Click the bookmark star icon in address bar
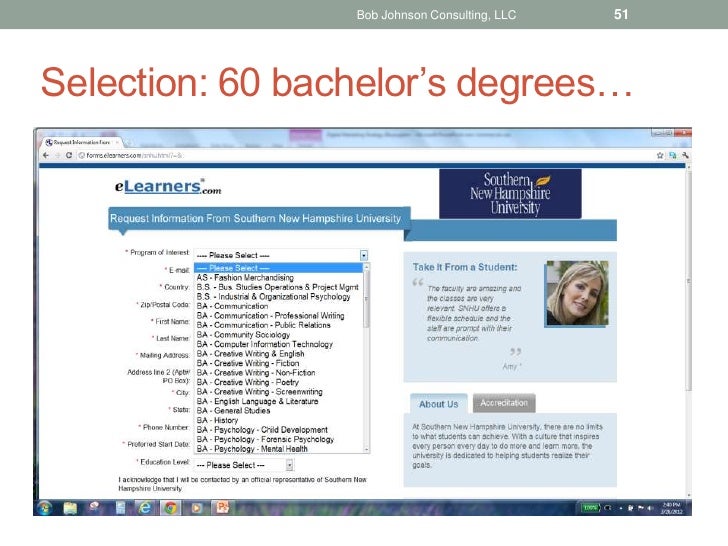This screenshot has width=728, height=546. 660,155
